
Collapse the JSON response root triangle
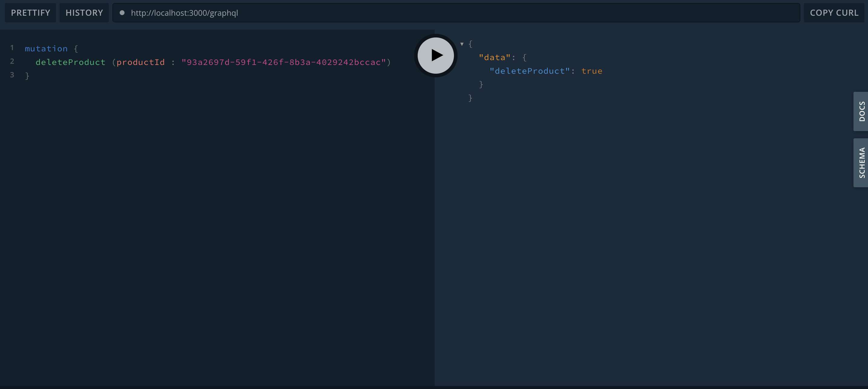[462, 44]
